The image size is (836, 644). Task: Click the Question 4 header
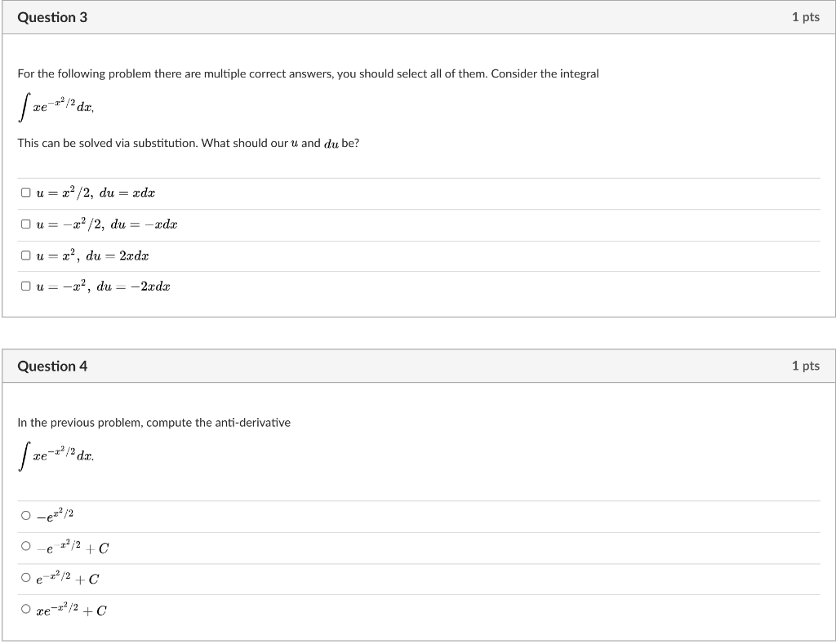point(53,366)
